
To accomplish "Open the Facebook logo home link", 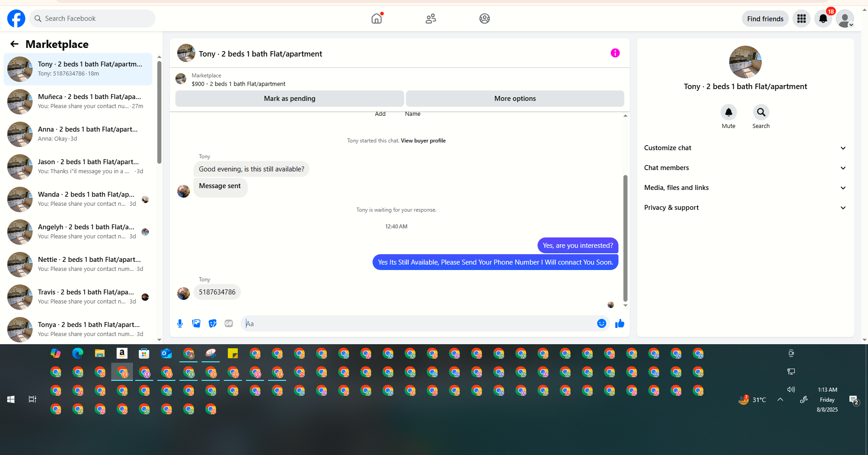I will click(16, 19).
